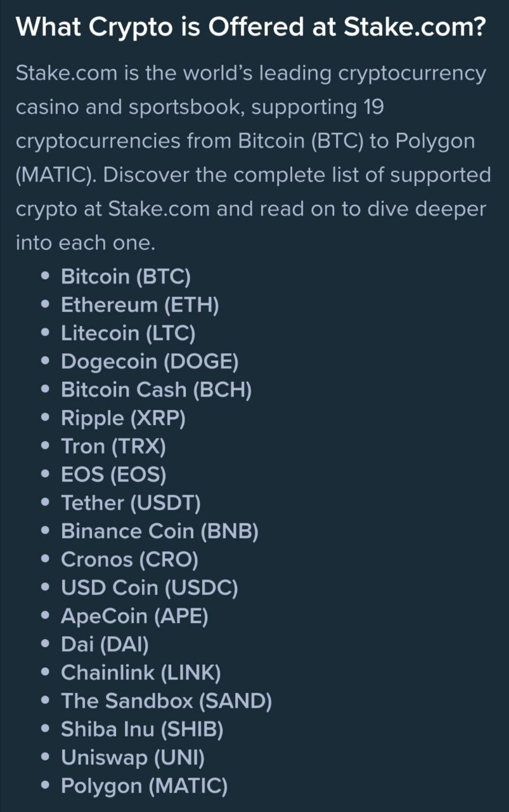Open the Dogecoin (DOGE) item
This screenshot has height=812, width=509.
pos(150,362)
